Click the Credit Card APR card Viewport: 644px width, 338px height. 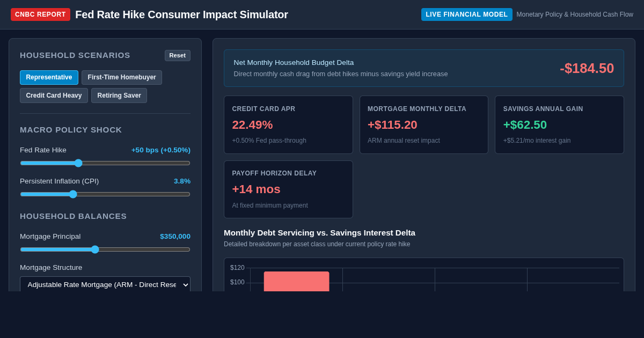[x=288, y=125]
